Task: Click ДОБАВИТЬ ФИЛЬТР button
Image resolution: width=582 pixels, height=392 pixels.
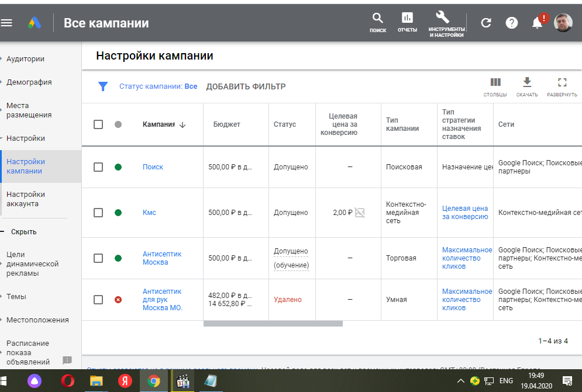Action: (246, 86)
